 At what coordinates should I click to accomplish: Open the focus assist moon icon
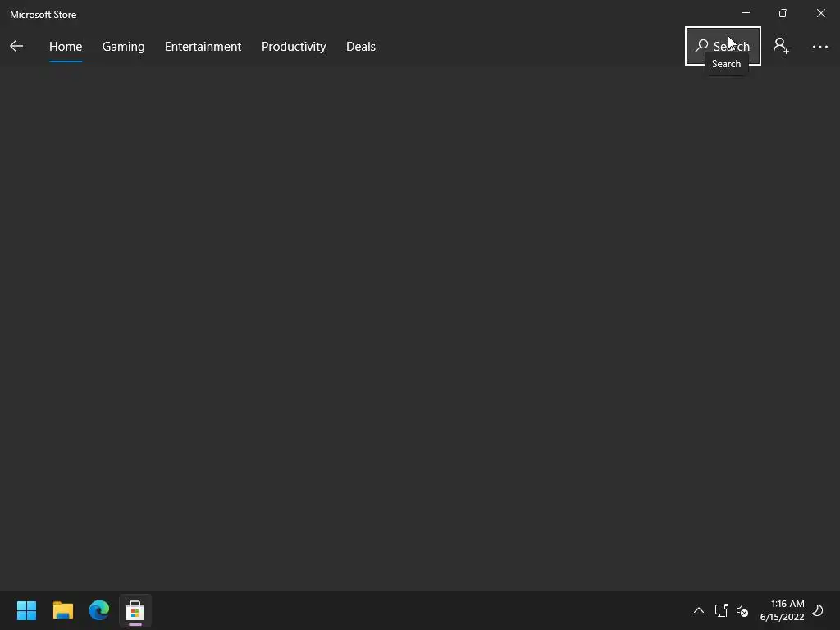tap(818, 610)
